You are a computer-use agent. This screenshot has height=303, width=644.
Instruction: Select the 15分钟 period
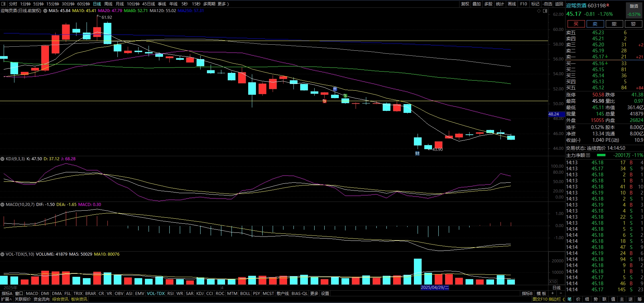[53, 4]
